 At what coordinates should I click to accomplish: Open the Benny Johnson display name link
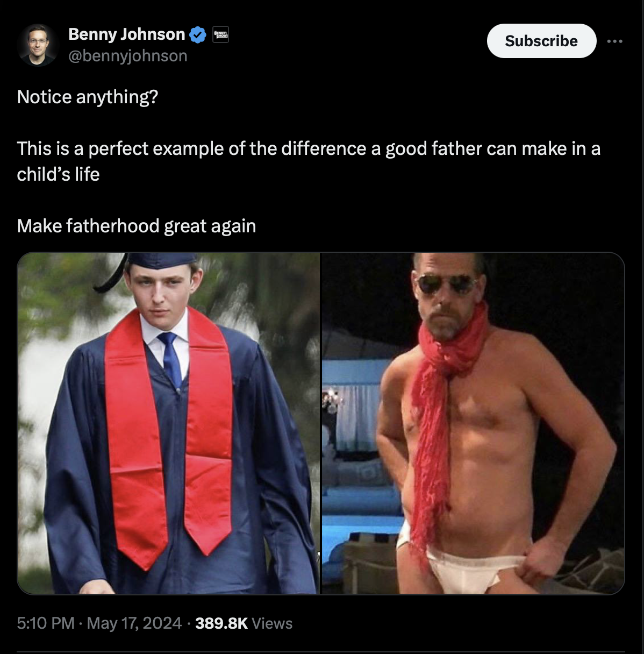point(126,34)
